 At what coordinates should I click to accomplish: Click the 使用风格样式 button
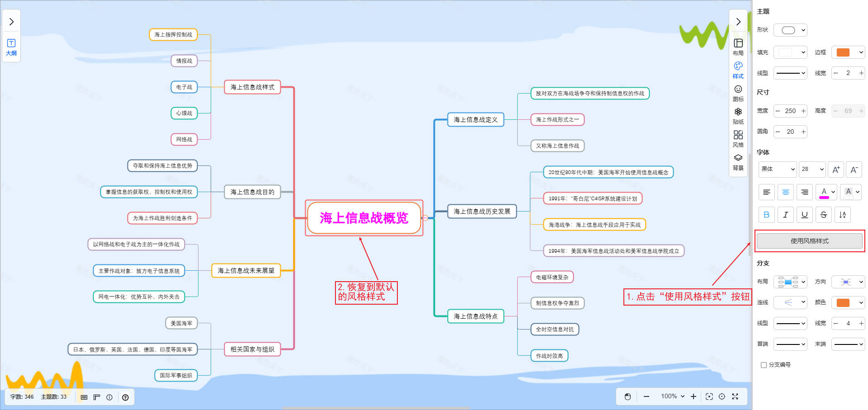(809, 241)
